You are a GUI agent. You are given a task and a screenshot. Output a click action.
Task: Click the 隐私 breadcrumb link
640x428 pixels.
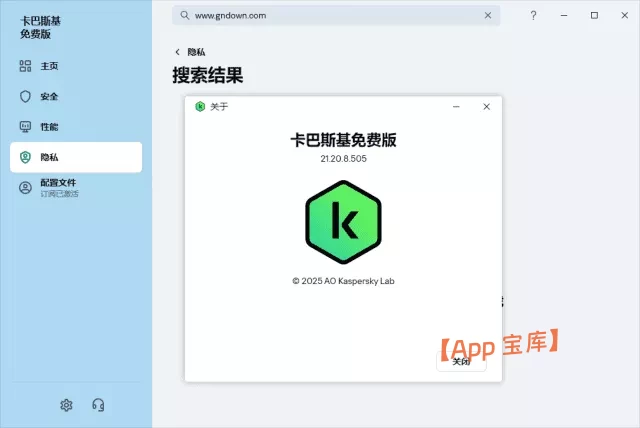[196, 52]
